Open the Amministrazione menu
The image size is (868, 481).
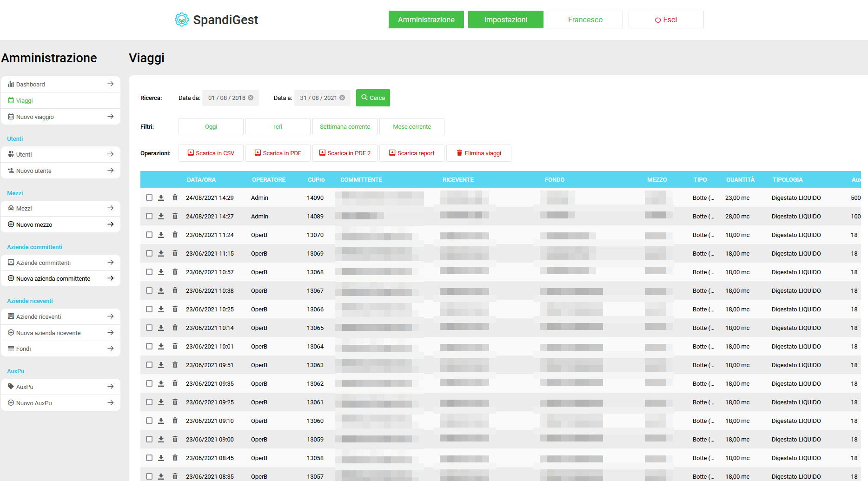coord(426,20)
